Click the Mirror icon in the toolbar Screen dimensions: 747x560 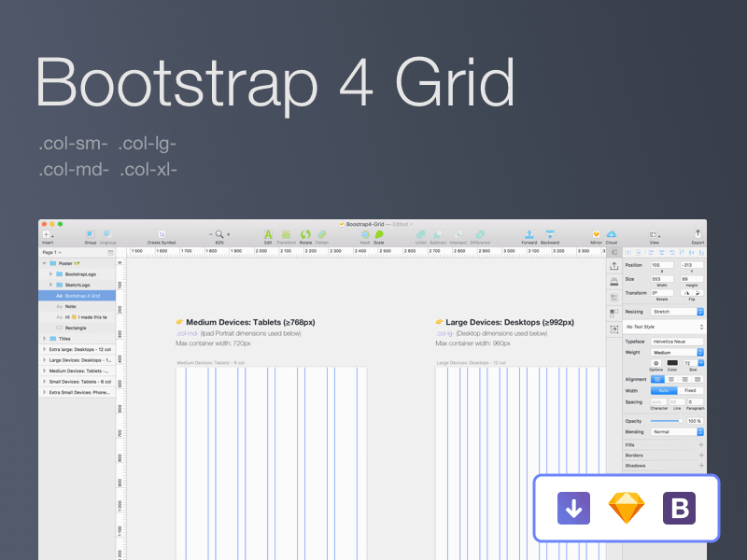pyautogui.click(x=597, y=233)
